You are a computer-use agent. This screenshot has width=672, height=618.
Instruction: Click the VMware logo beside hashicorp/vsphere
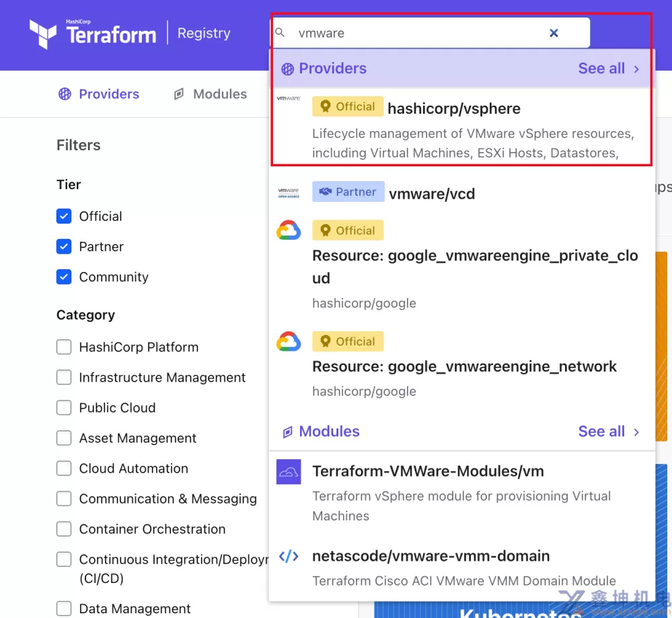[x=289, y=98]
